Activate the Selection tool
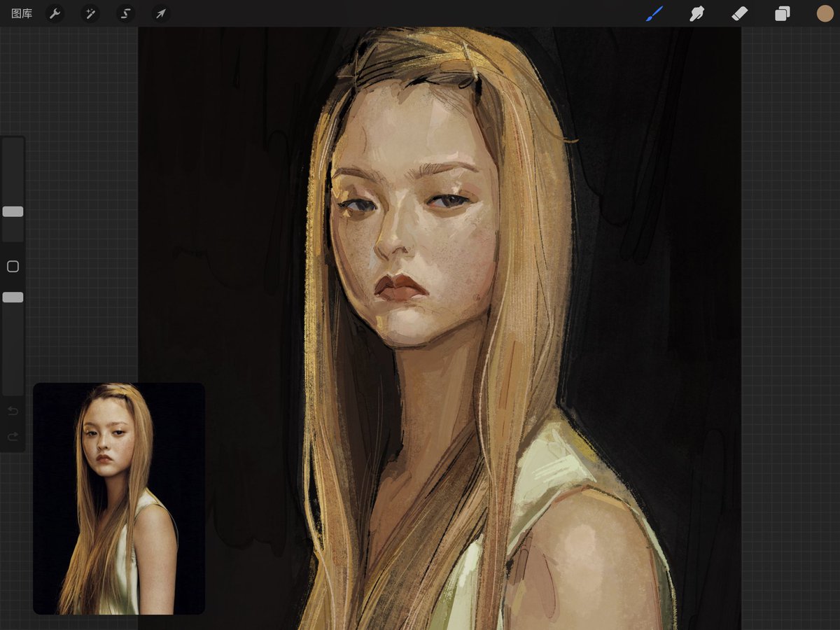 pos(125,13)
